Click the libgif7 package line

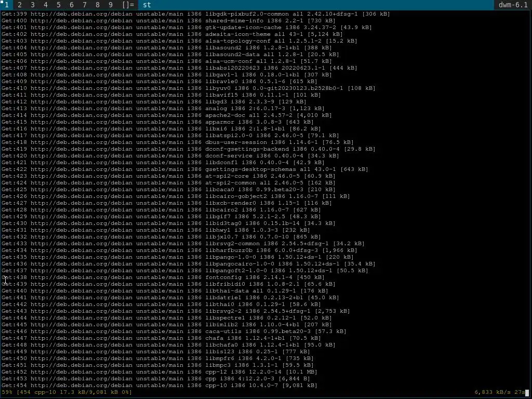161,217
